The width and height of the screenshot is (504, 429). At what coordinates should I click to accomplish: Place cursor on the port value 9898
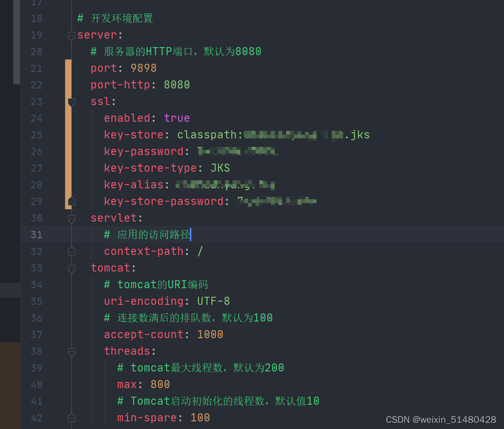tap(143, 68)
